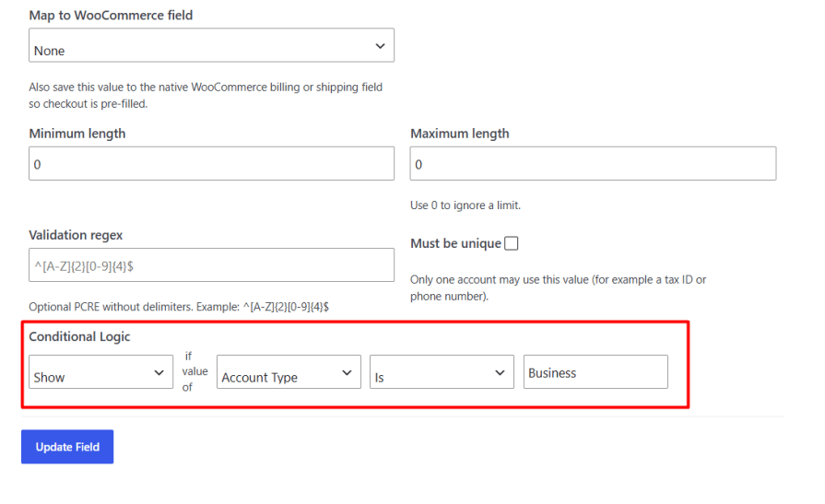The image size is (825, 504).
Task: Click the Minimum length label
Action: click(77, 134)
